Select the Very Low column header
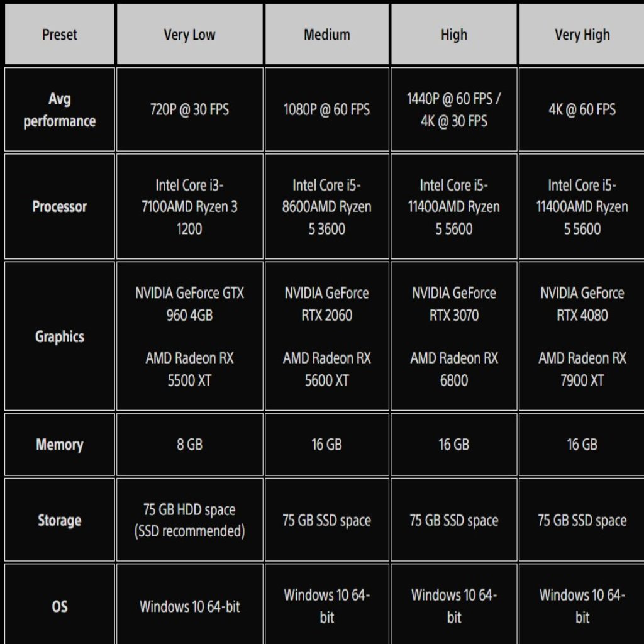This screenshot has width=644, height=644. 189,35
